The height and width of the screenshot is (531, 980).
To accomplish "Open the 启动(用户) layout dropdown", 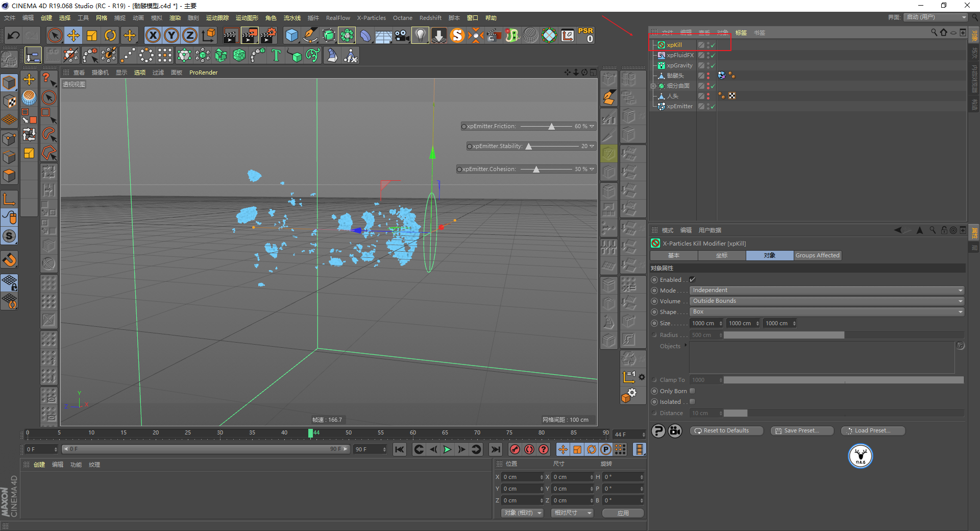I will (936, 17).
